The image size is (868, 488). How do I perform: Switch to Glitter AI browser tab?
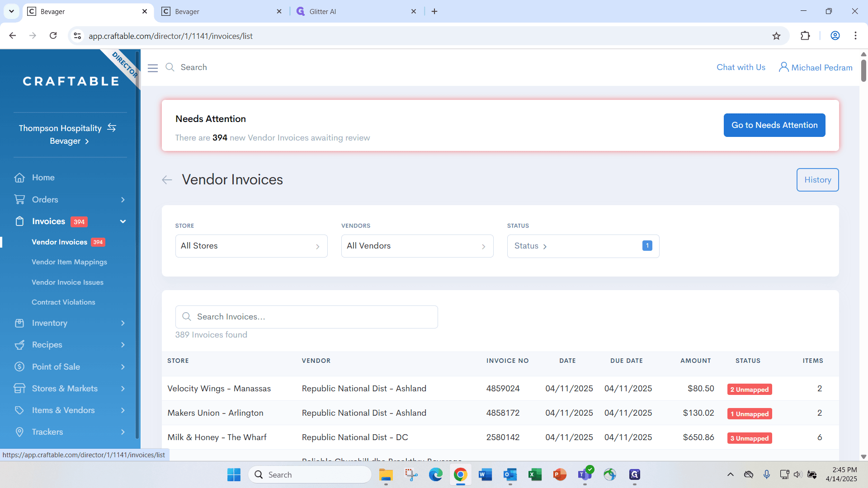pos(356,11)
